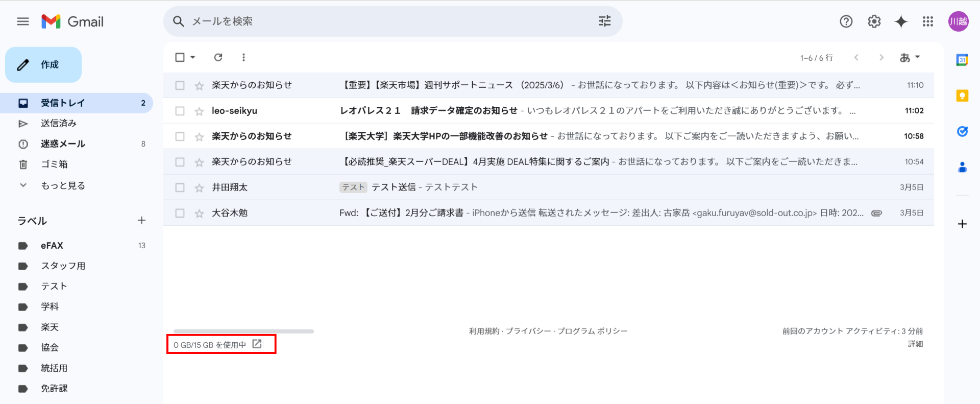Show search options filter icon
980x404 pixels.
click(604, 21)
